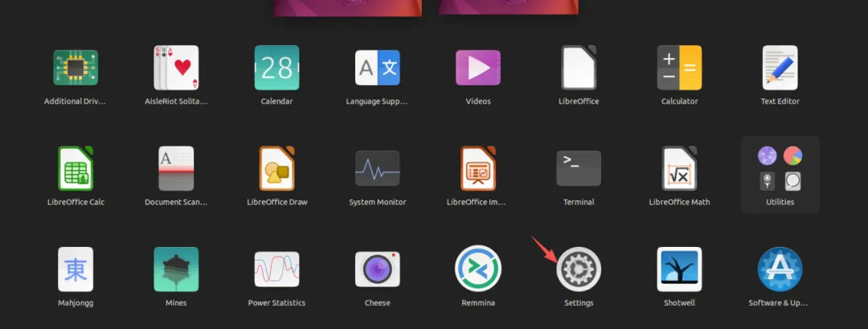Image resolution: width=868 pixels, height=329 pixels.
Task: Click the "Terminal" label text
Action: point(579,202)
